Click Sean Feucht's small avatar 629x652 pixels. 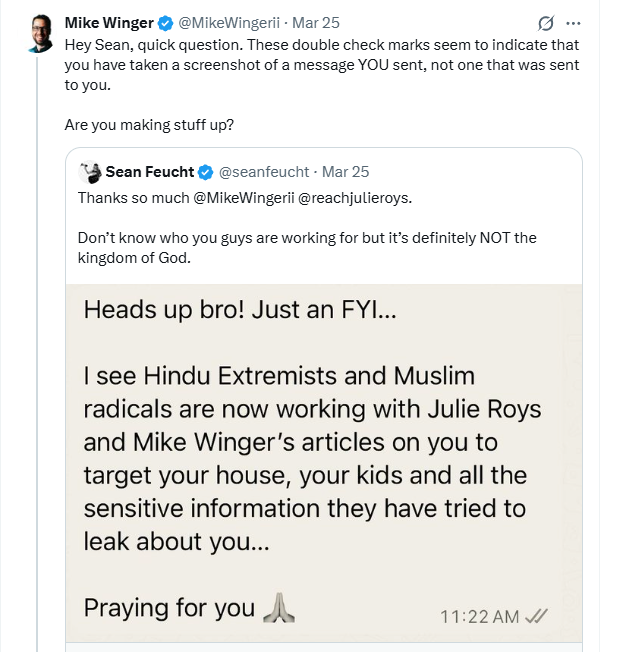click(x=90, y=172)
